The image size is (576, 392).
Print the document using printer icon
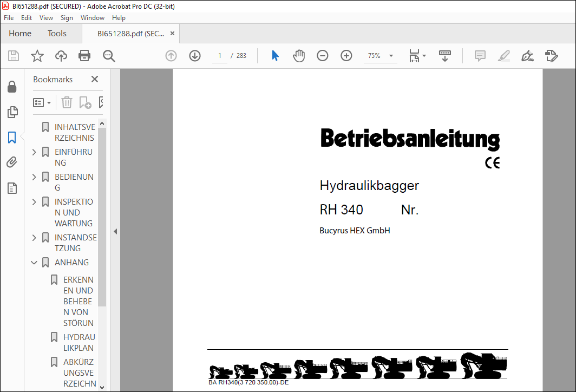84,56
